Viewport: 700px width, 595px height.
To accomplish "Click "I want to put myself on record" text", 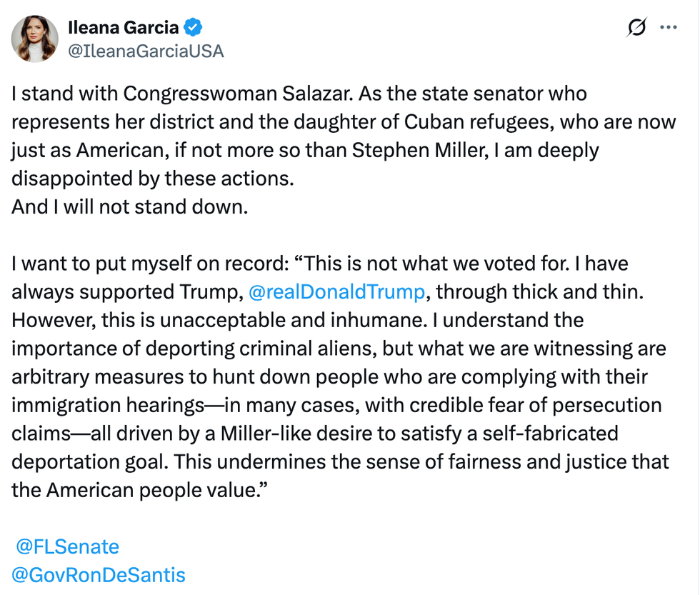I will point(145,264).
